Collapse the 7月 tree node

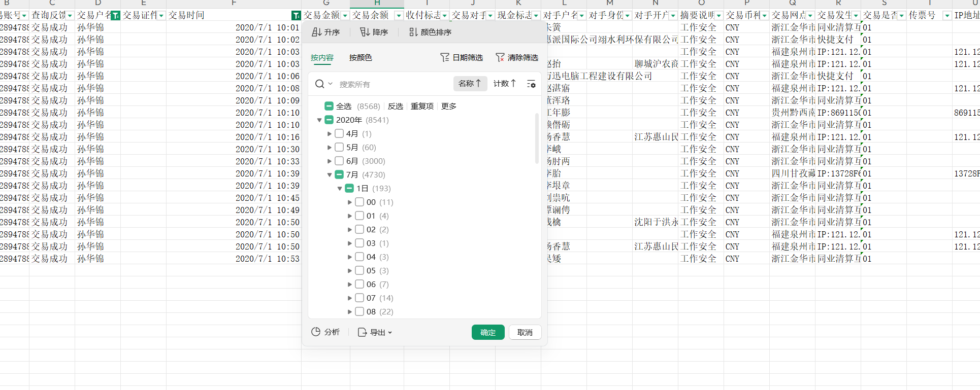[330, 175]
